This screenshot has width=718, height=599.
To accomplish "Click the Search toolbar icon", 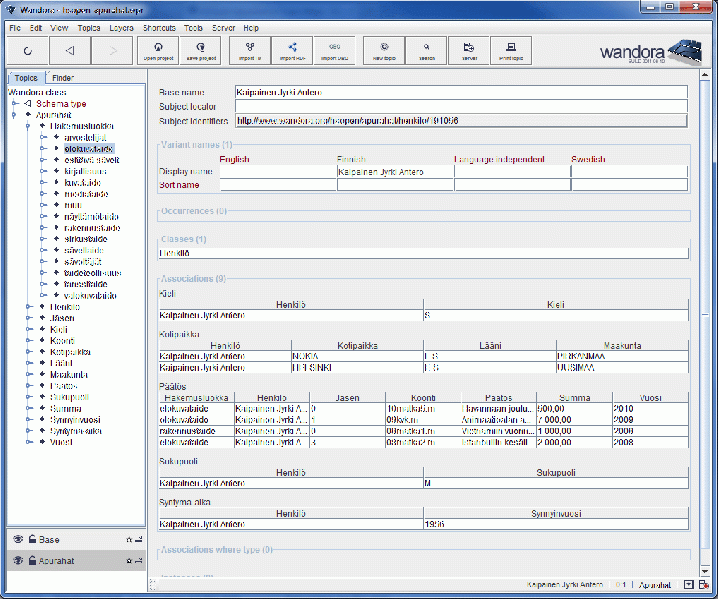I will click(427, 51).
